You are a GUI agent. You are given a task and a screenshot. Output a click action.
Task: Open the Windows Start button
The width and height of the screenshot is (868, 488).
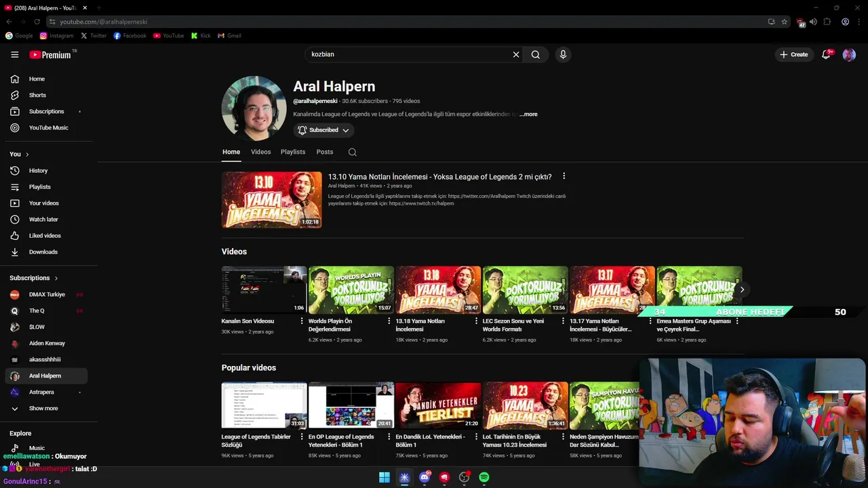tap(384, 477)
